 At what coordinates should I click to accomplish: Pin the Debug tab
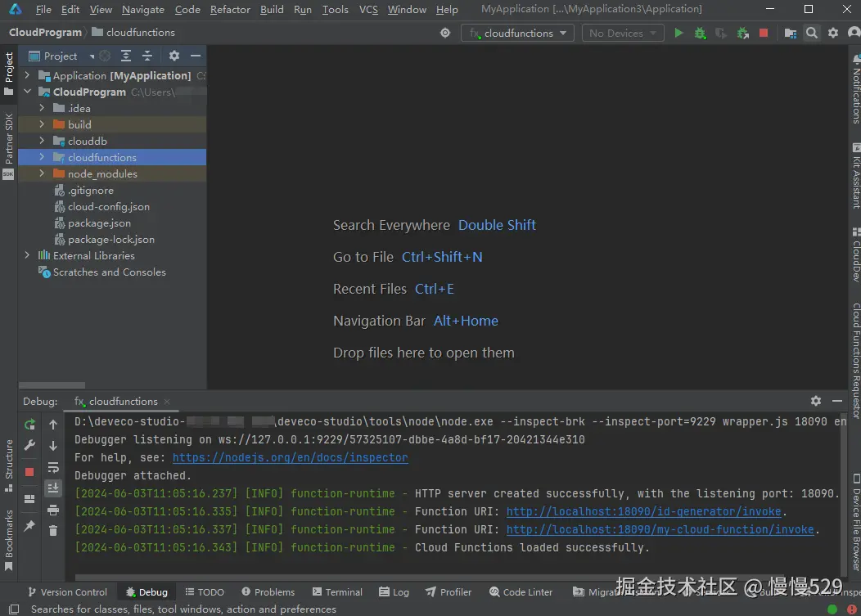29,526
